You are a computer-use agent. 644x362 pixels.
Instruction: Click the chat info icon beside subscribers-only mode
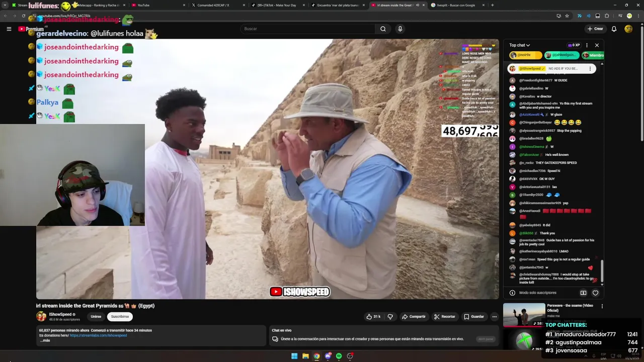tap(512, 293)
